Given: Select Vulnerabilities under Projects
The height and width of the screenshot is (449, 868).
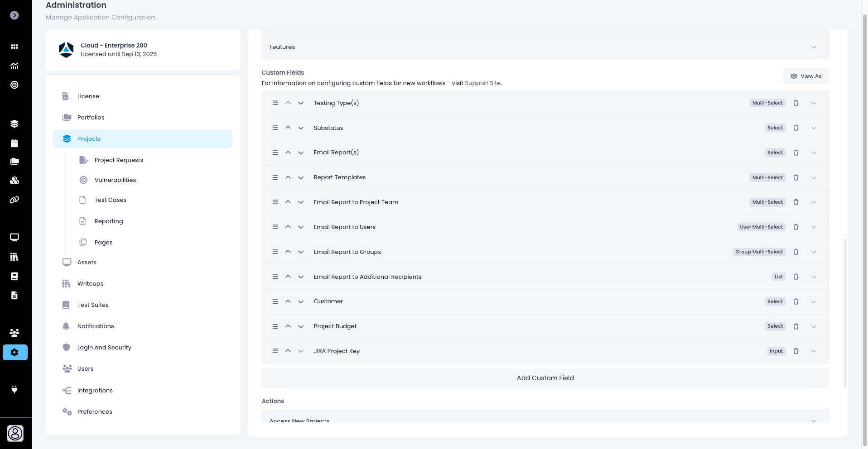Looking at the screenshot, I should coord(115,180).
